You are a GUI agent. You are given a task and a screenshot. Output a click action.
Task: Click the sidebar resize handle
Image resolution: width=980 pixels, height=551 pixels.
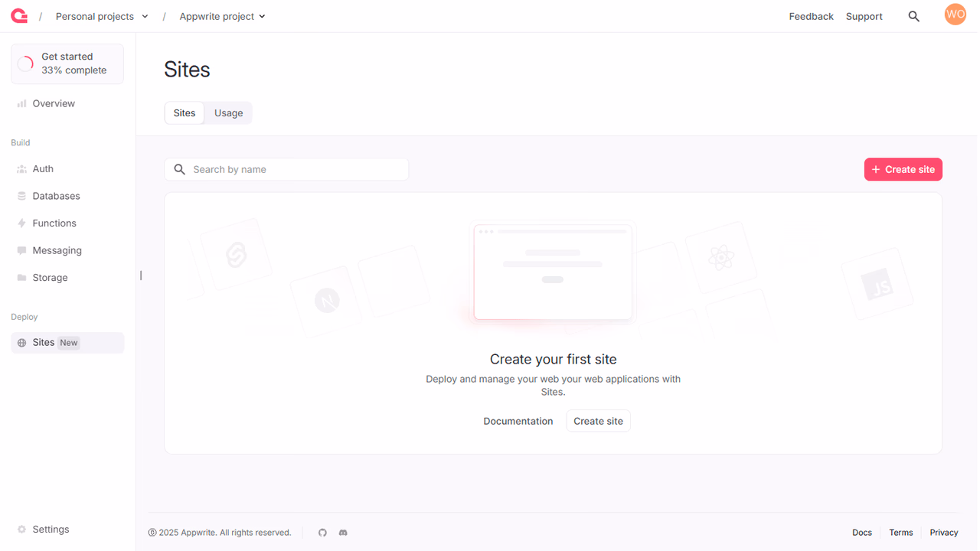[141, 275]
